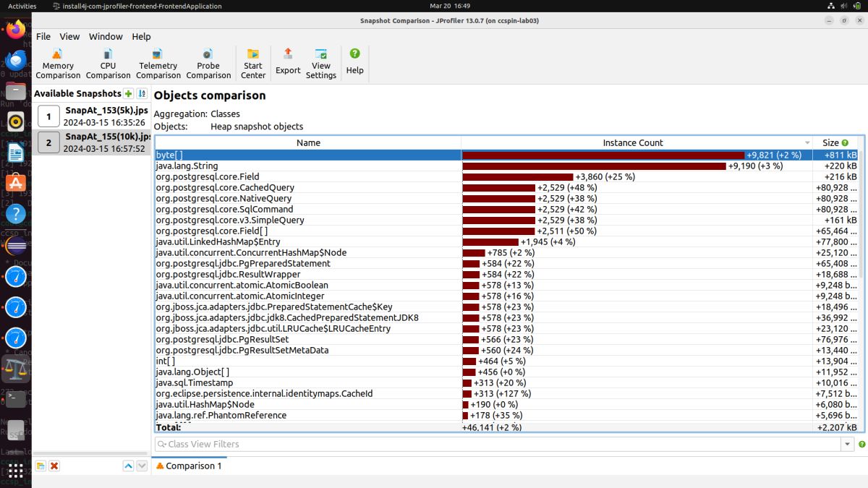The width and height of the screenshot is (868, 488).
Task: Click the Mar 20 16:49 clock
Action: coord(450,6)
